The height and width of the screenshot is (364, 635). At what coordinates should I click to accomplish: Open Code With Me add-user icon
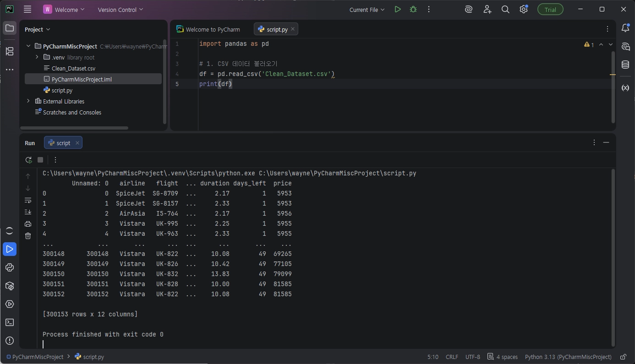tap(487, 9)
